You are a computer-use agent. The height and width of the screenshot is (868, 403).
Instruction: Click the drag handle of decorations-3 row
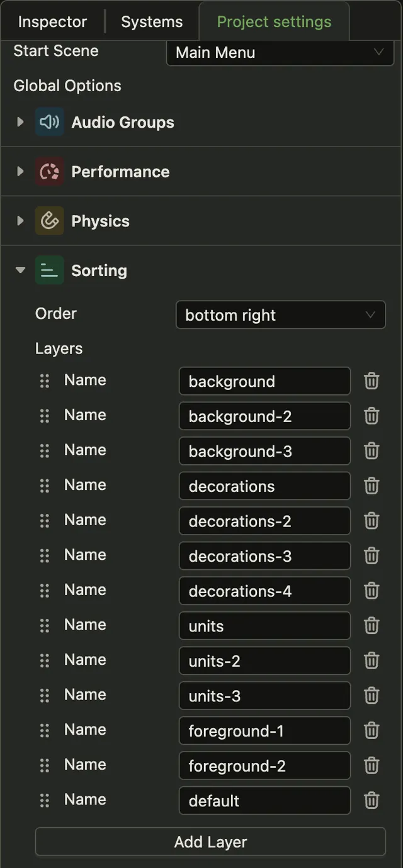[x=45, y=555]
